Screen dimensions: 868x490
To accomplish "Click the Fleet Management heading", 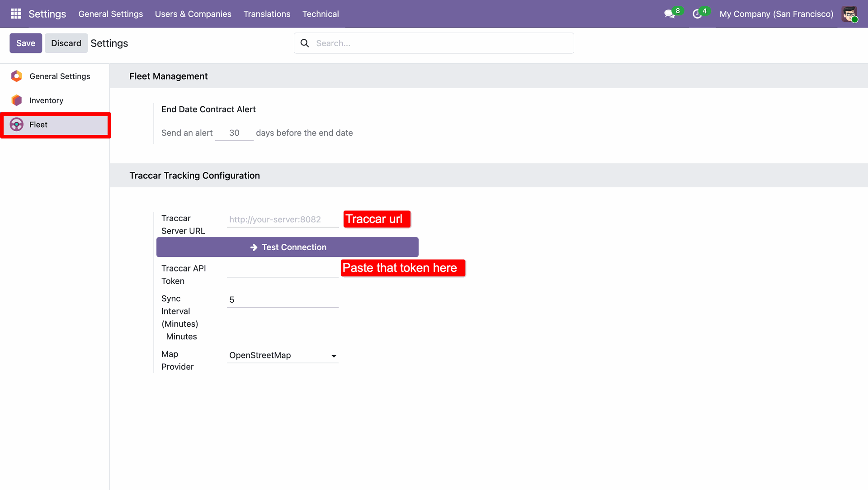I will point(168,76).
